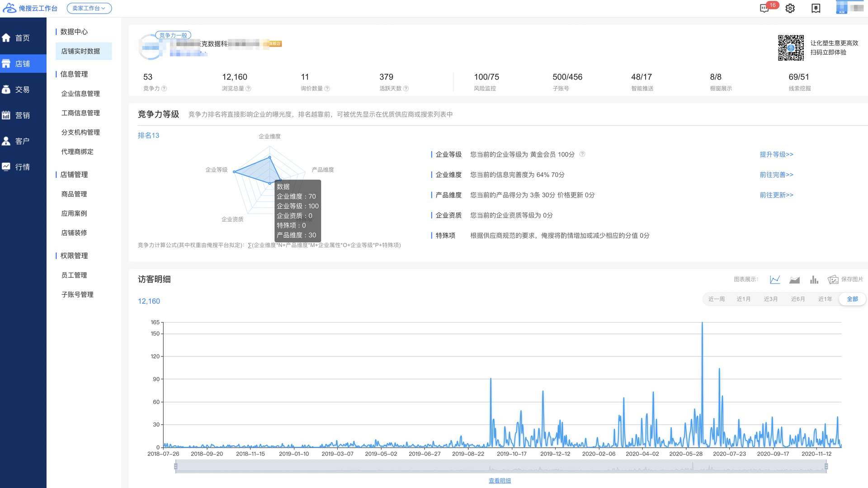The height and width of the screenshot is (488, 868).
Task: Switch chart to area graph view
Action: [x=794, y=280]
